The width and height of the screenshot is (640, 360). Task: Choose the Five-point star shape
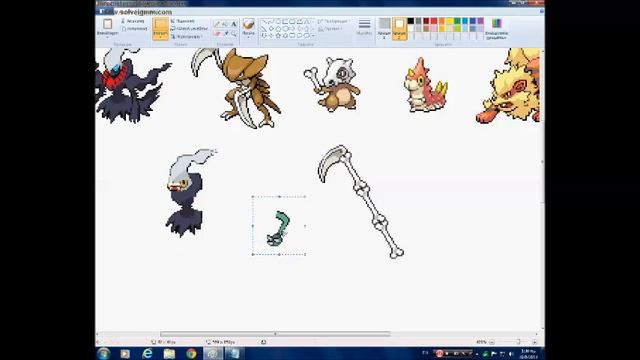[x=278, y=36]
